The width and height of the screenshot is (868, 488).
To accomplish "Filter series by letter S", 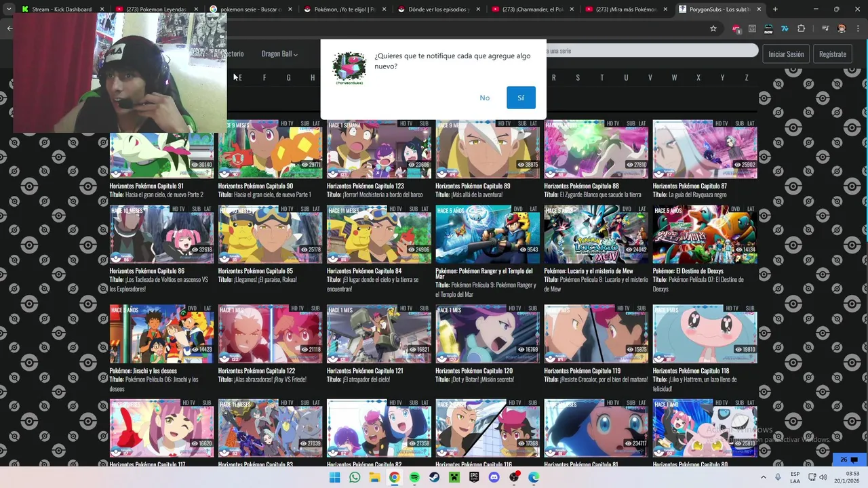I will pyautogui.click(x=578, y=78).
